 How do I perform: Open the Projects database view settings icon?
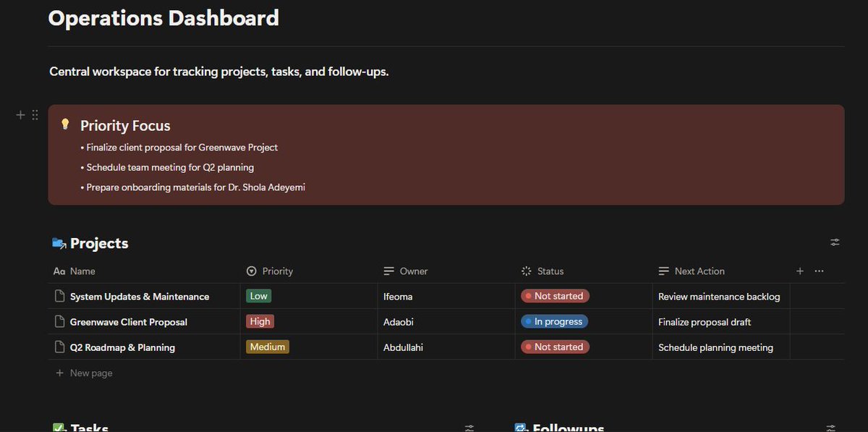(835, 242)
